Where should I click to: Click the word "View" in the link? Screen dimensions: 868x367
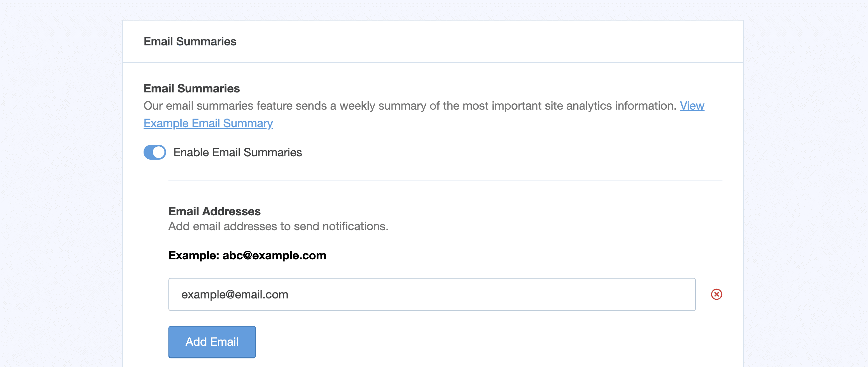click(x=692, y=106)
